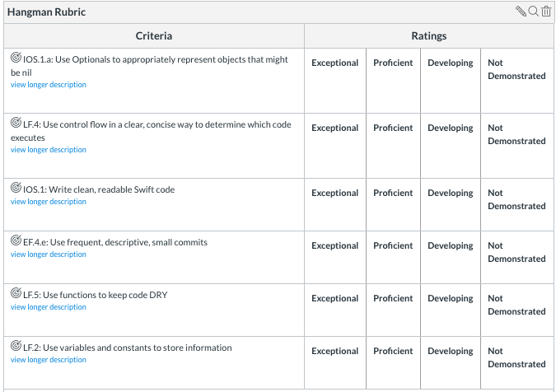Expand longer description for IOS.1.a Optionals

49,85
